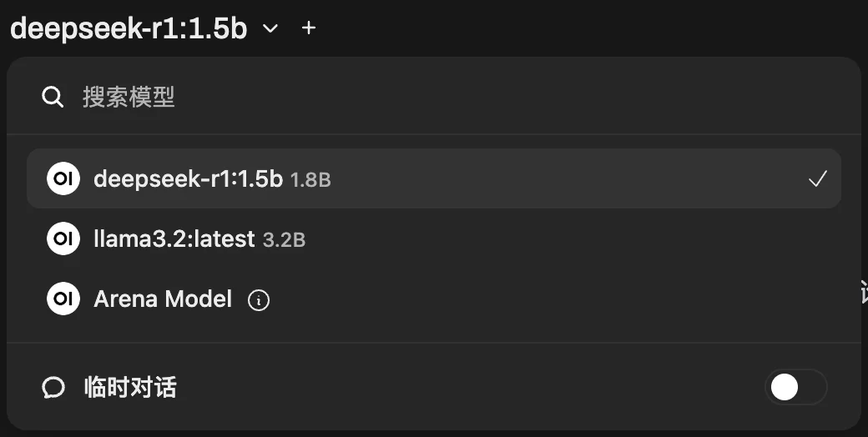868x437 pixels.
Task: Click the 1.8B size label
Action: click(x=310, y=180)
